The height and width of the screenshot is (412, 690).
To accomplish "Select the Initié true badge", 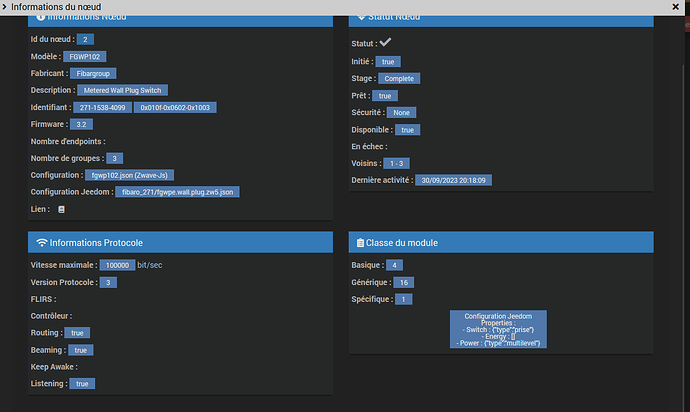I will (388, 62).
